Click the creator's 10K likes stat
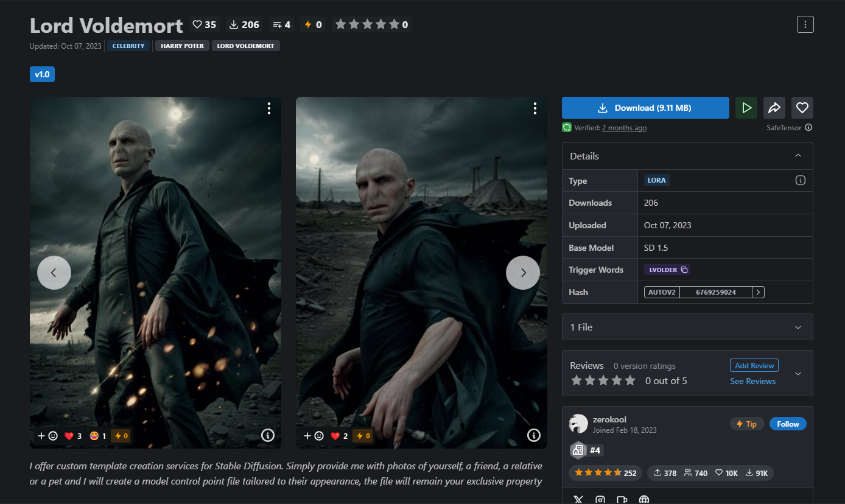The width and height of the screenshot is (845, 504). coord(727,473)
